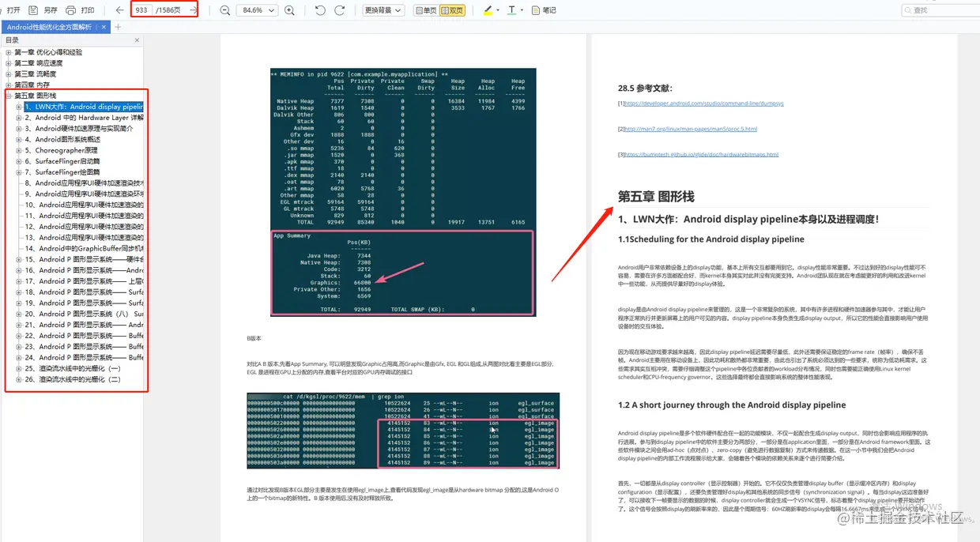Switch to 单页 single page view

point(425,10)
